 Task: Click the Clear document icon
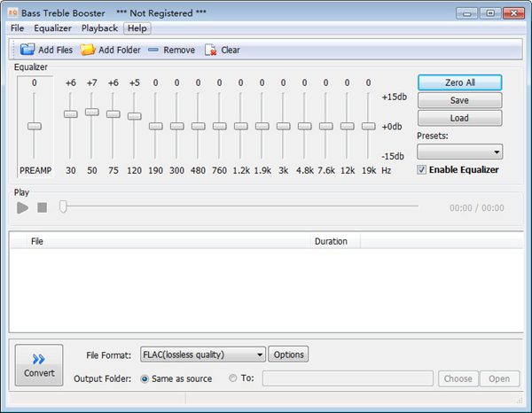210,50
